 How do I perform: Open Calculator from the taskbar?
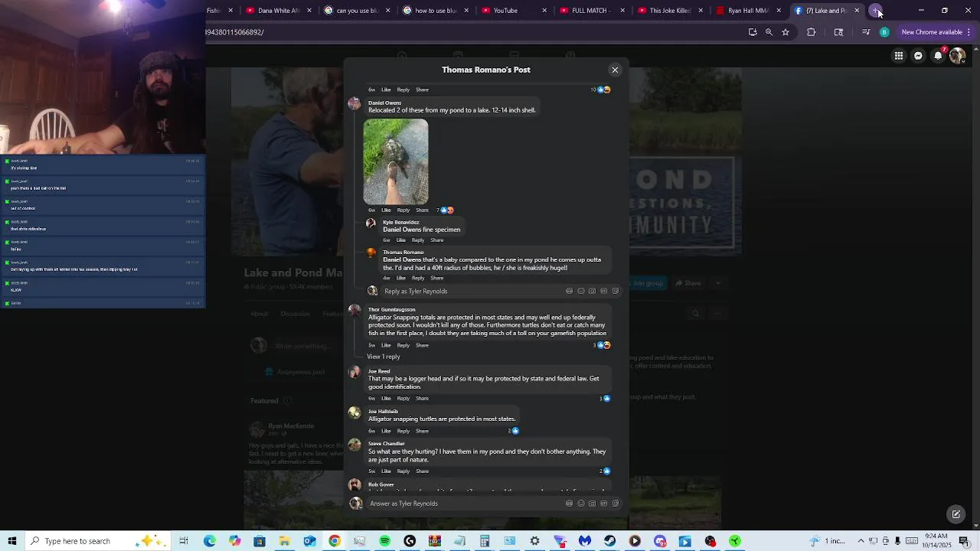coord(485,541)
